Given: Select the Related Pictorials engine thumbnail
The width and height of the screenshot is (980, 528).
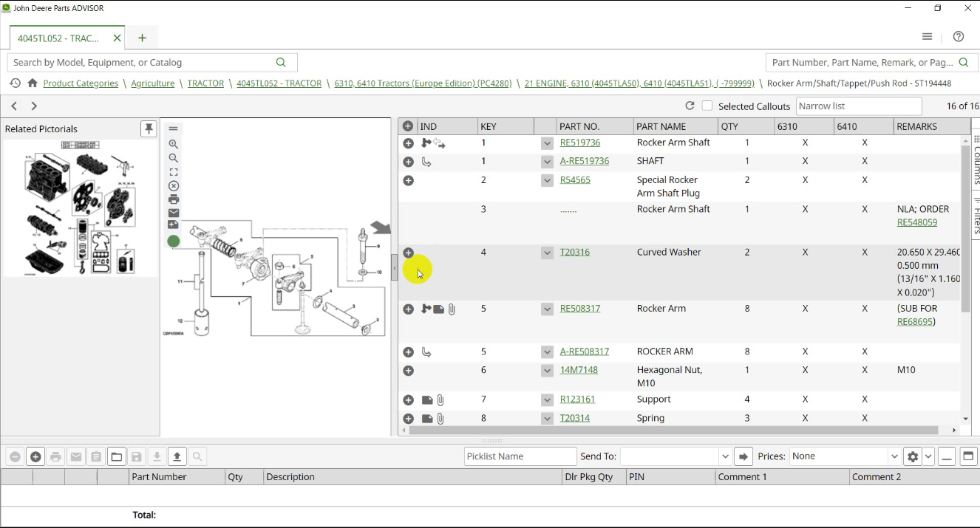Looking at the screenshot, I should pos(81,208).
